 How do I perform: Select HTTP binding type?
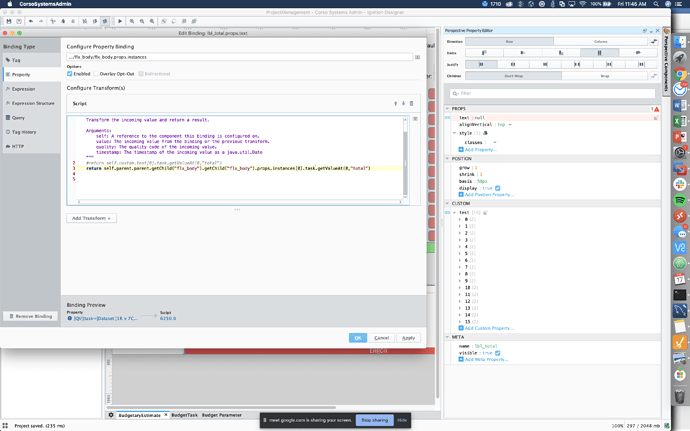[x=32, y=146]
